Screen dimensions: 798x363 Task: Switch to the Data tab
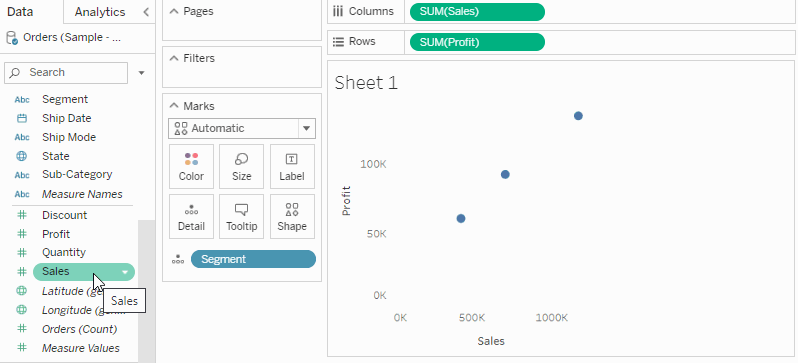(20, 12)
